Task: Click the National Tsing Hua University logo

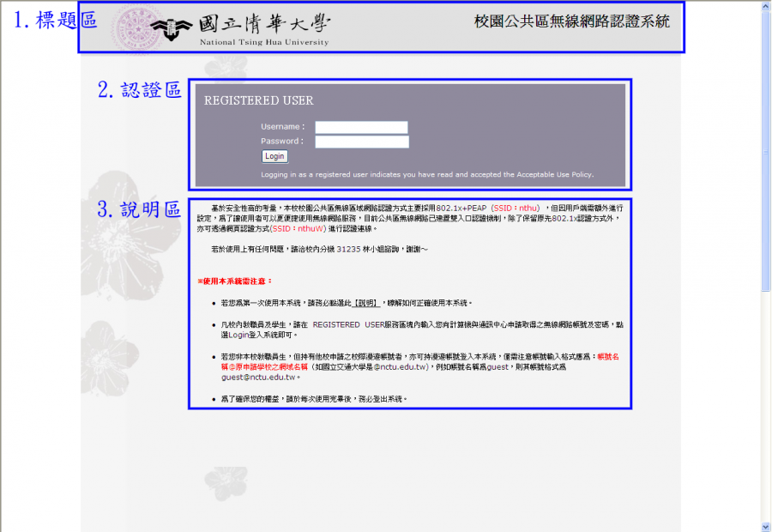Action: (240, 27)
